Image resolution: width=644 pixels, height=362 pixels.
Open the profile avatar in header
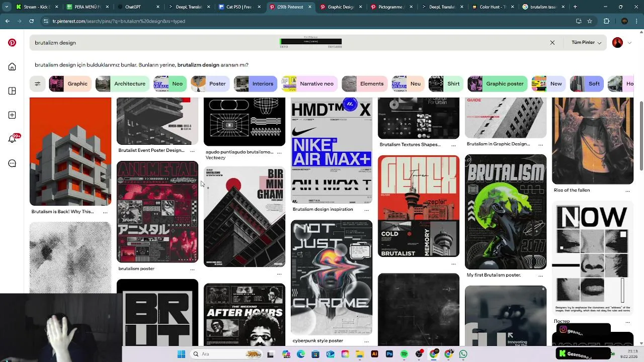pos(617,43)
